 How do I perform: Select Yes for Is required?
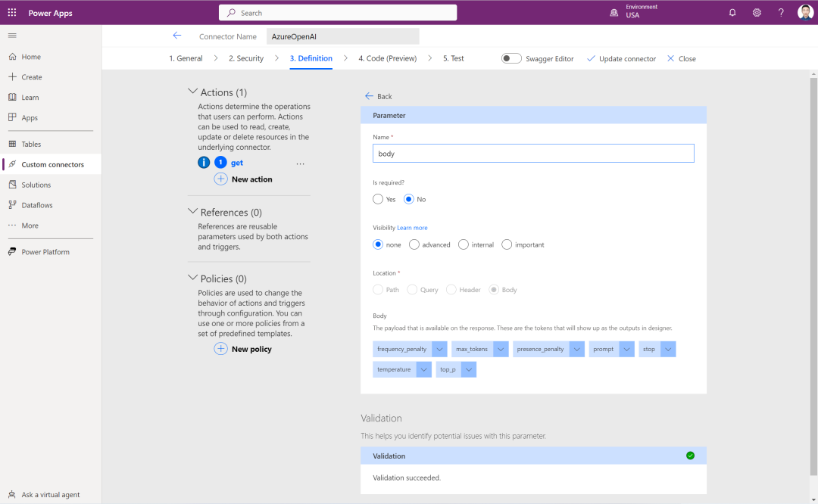pyautogui.click(x=378, y=199)
